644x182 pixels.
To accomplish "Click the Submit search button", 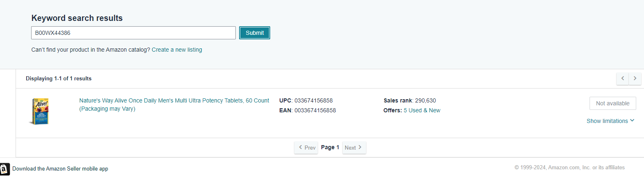I will [255, 33].
